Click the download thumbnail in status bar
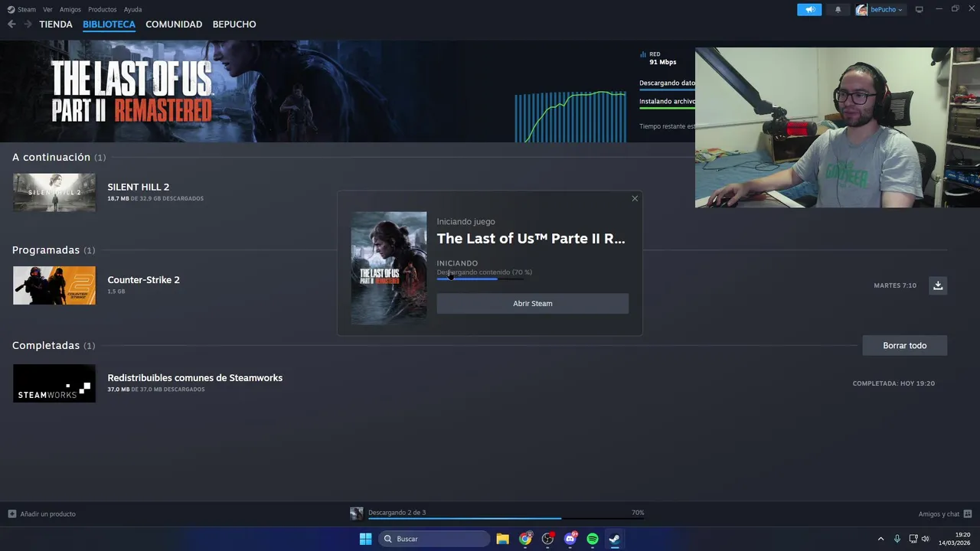The width and height of the screenshot is (980, 551). [357, 514]
